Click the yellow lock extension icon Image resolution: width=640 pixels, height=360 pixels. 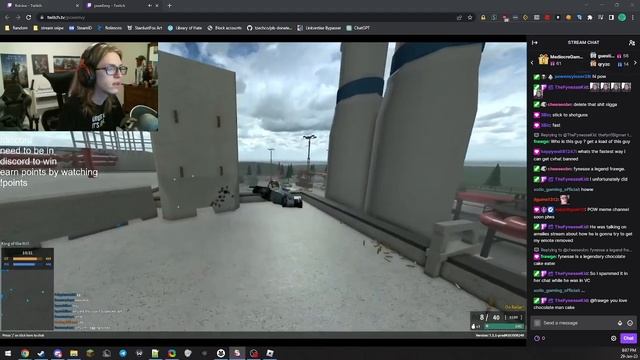[x=483, y=18]
